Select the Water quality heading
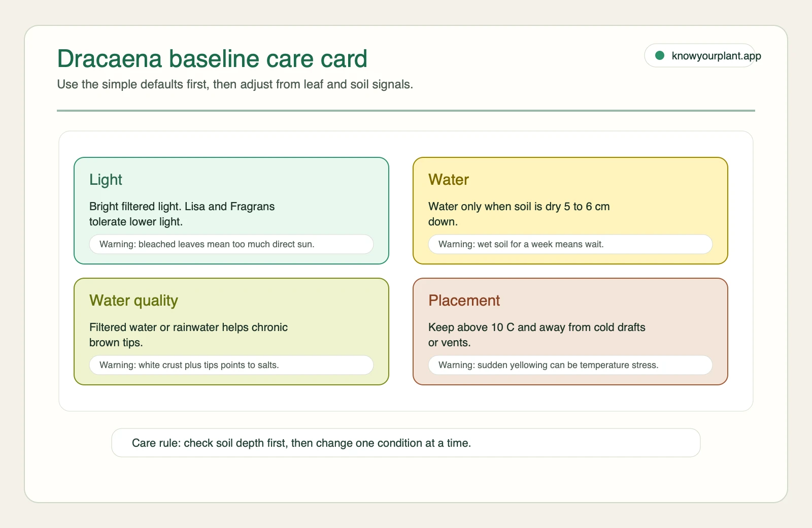812x528 pixels. tap(133, 301)
